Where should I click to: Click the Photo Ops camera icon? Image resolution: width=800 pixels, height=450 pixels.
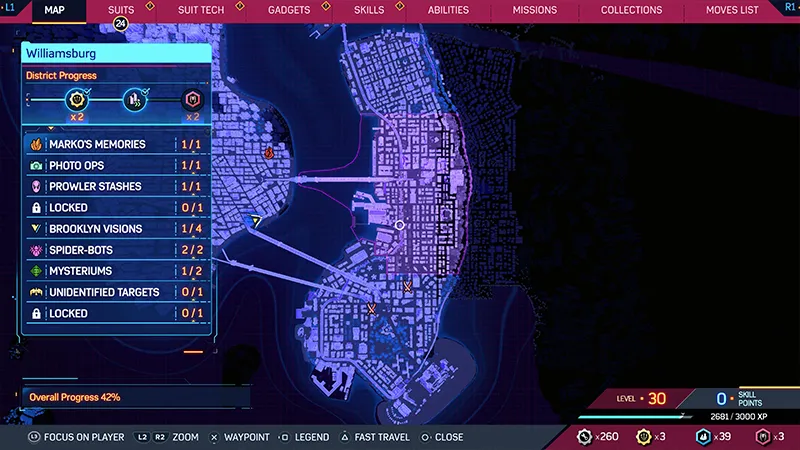point(36,166)
